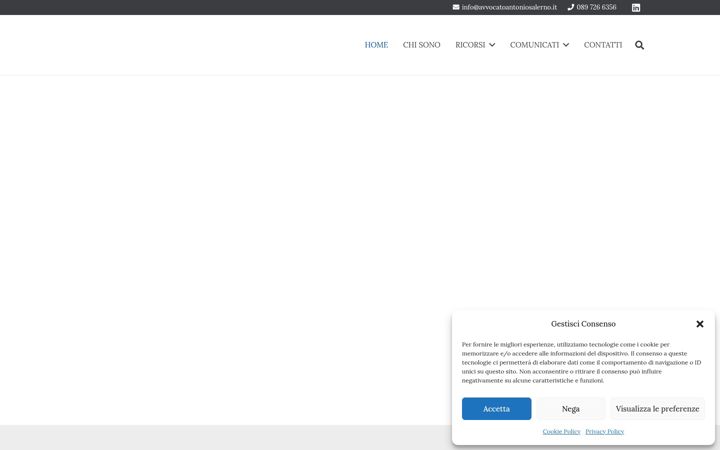
Task: Close the Gestisci Consenso dialog
Action: pyautogui.click(x=699, y=324)
